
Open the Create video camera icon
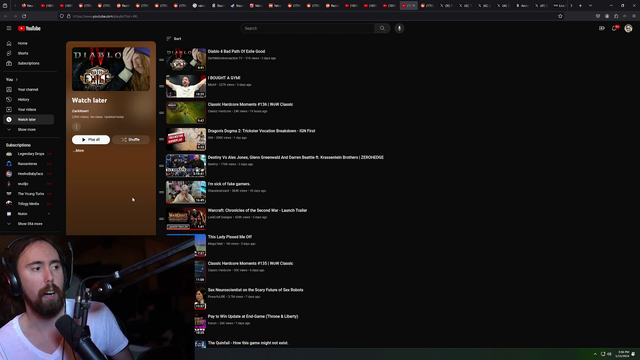pyautogui.click(x=602, y=28)
